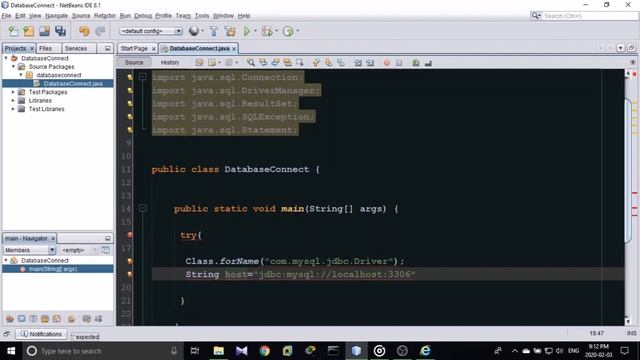This screenshot has height=360, width=640.
Task: Toggle Show Inherited Members in Navigator
Action: coord(10,319)
